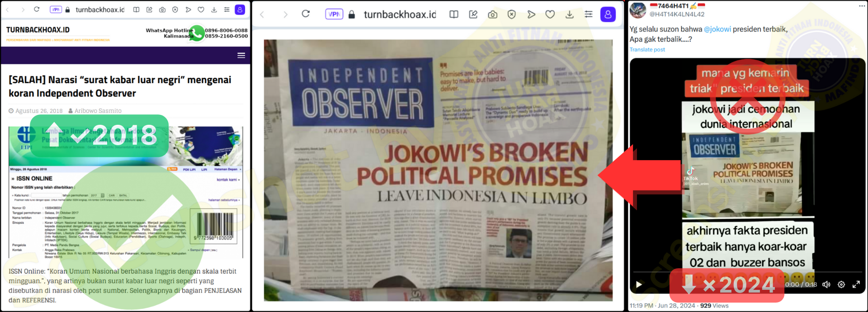Open downloads in the left browser
The height and width of the screenshot is (312, 868).
pos(214,9)
